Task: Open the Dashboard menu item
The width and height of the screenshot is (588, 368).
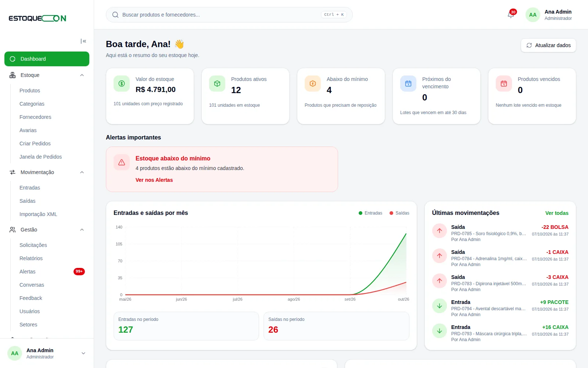Action: pyautogui.click(x=47, y=59)
